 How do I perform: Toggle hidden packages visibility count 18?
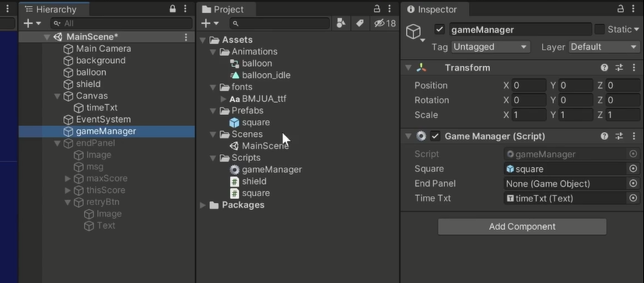(385, 23)
